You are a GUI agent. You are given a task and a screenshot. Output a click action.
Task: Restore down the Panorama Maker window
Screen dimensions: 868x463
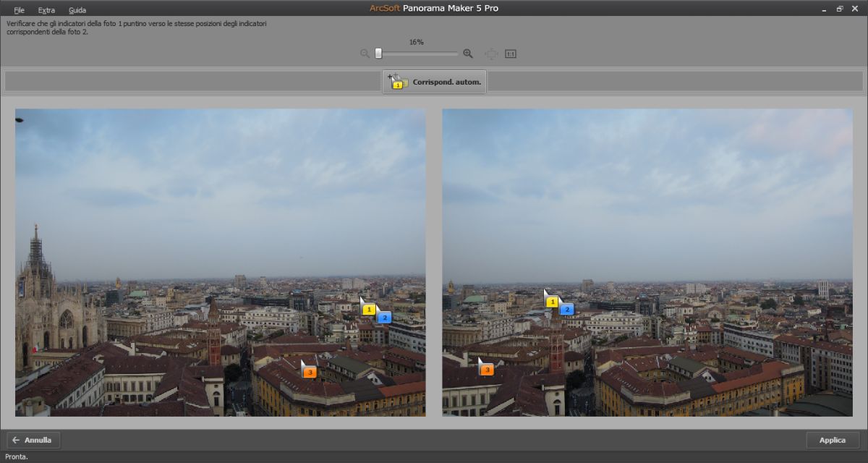point(840,9)
